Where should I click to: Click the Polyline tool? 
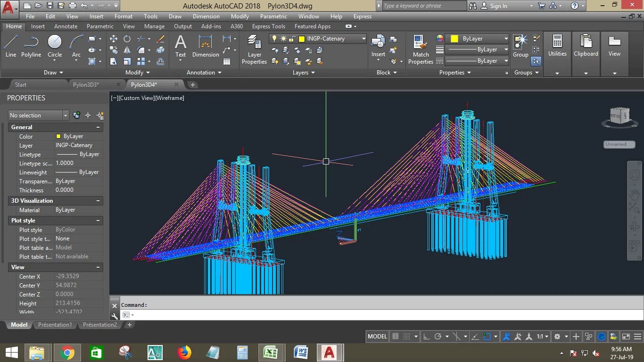(31, 46)
